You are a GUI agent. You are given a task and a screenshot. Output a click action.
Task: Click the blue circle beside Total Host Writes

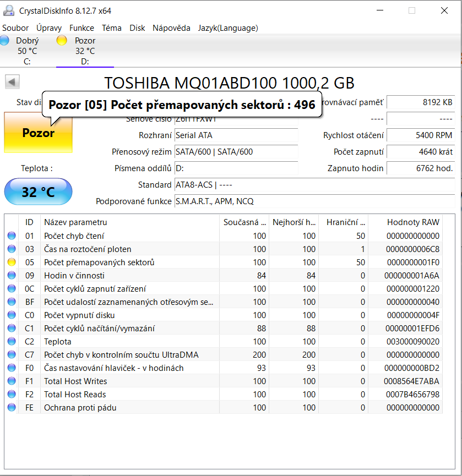(12, 381)
